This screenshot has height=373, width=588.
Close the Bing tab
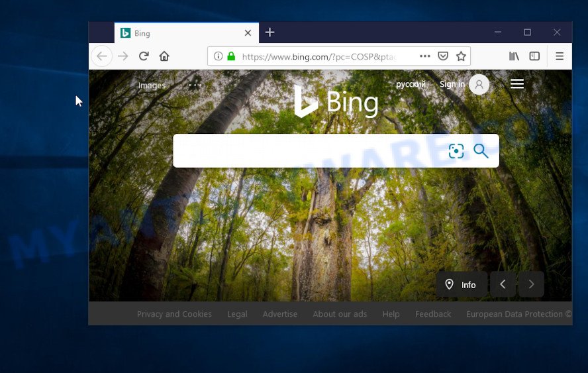[248, 33]
